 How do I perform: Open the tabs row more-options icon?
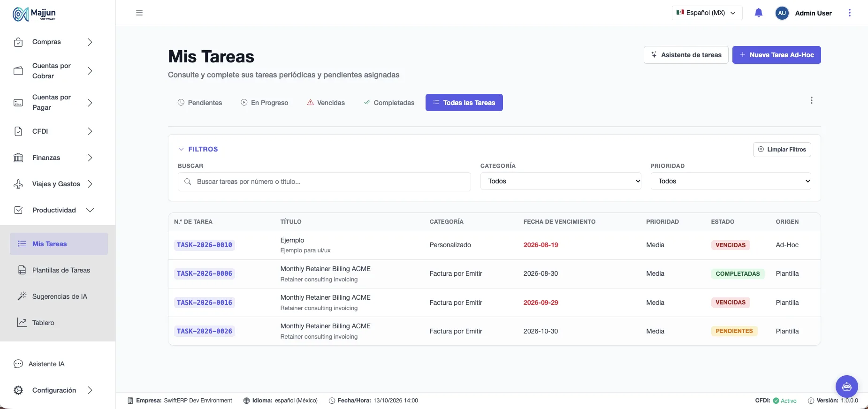pyautogui.click(x=811, y=100)
